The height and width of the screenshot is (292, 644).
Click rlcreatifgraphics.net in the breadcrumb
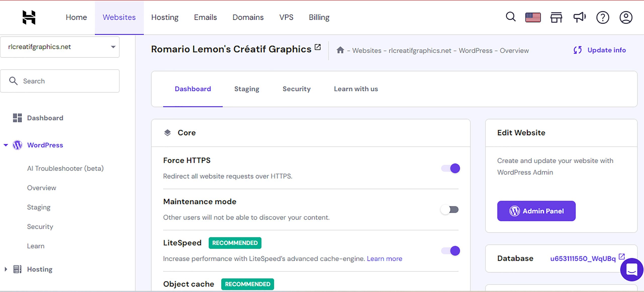(420, 50)
